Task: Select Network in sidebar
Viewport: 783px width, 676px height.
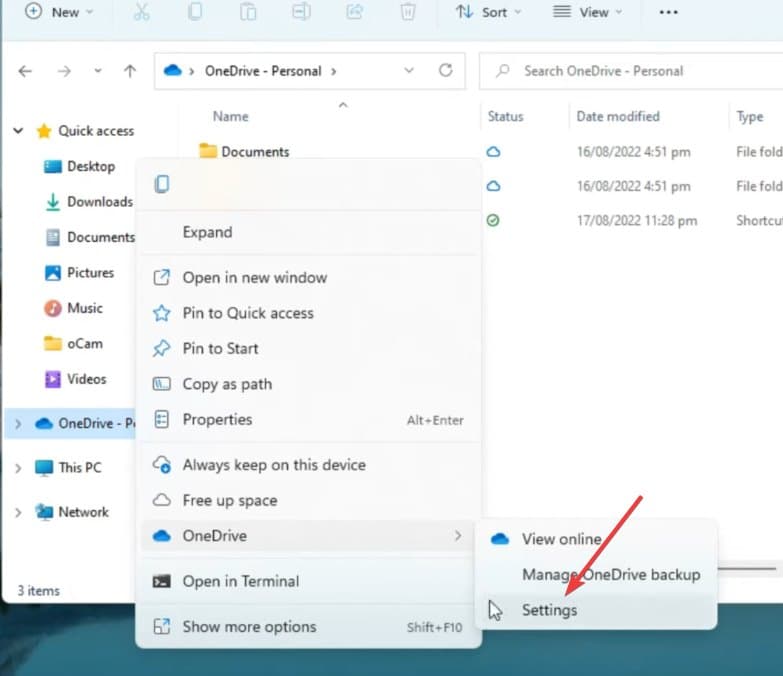Action: tap(71, 512)
